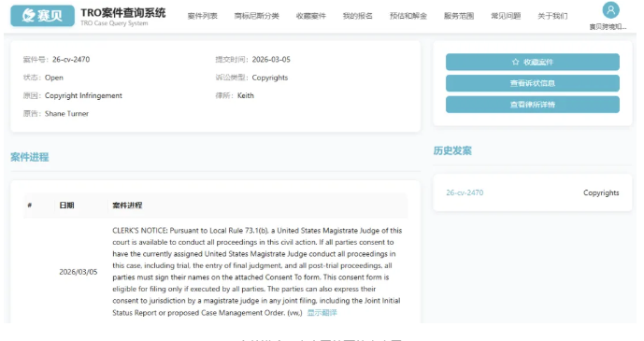Image resolution: width=644 pixels, height=341 pixels.
Task: Click the filing date 2026-03-05
Action: click(x=271, y=60)
